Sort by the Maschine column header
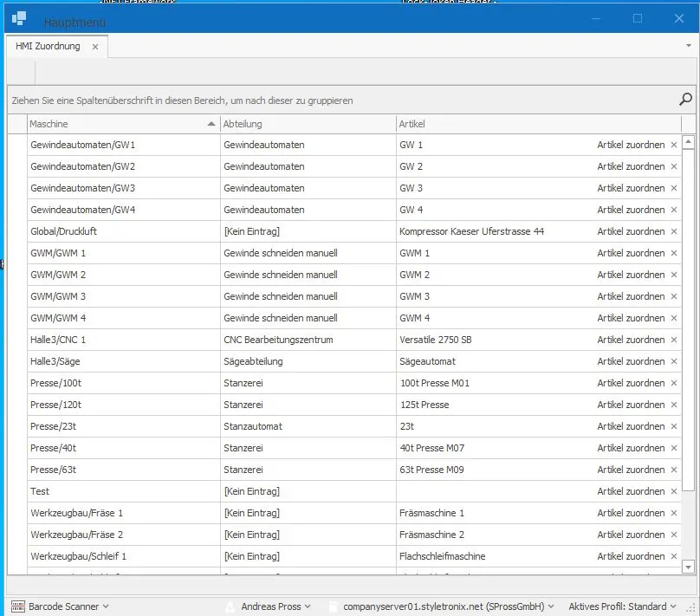700x616 pixels. click(123, 124)
